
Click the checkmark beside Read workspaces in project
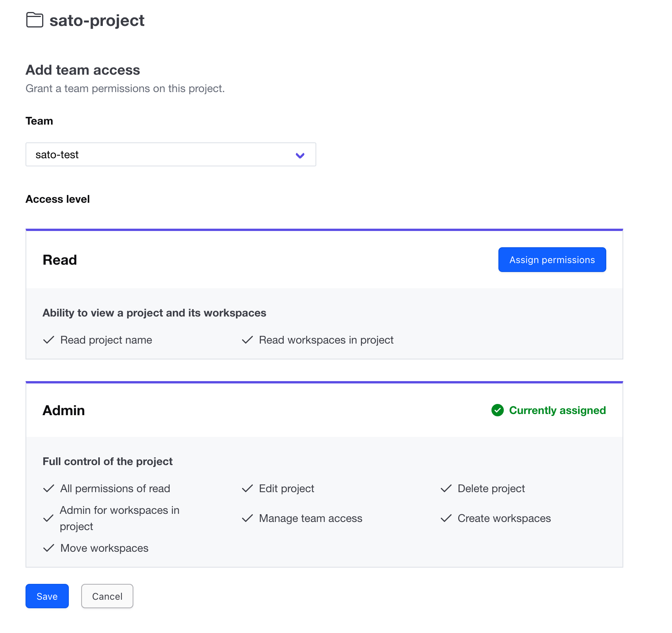click(247, 340)
